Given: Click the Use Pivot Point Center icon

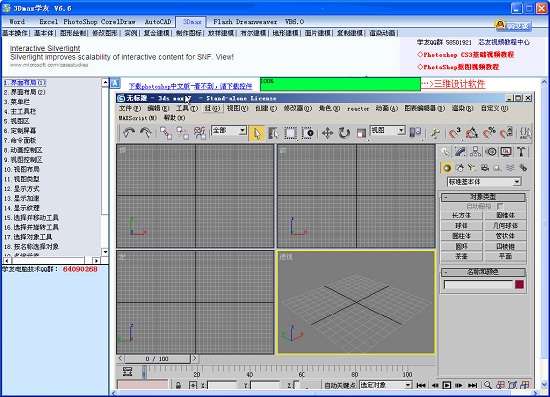Looking at the screenshot, I should [x=416, y=133].
